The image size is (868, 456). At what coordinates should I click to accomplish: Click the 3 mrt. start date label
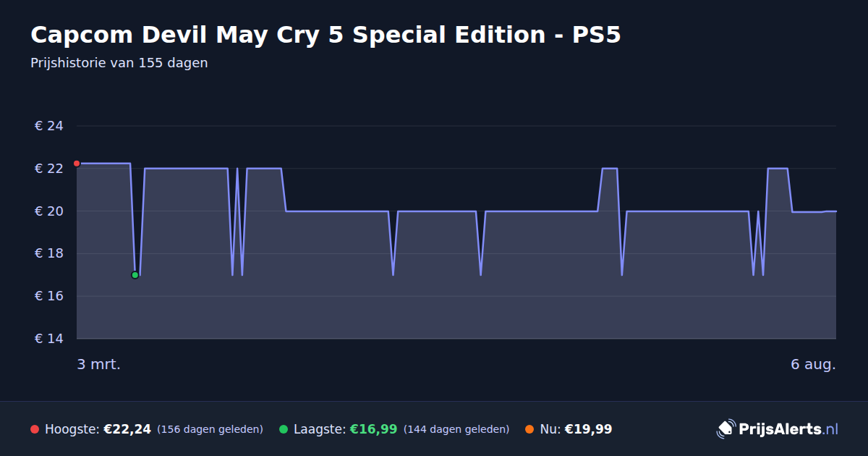(x=98, y=364)
